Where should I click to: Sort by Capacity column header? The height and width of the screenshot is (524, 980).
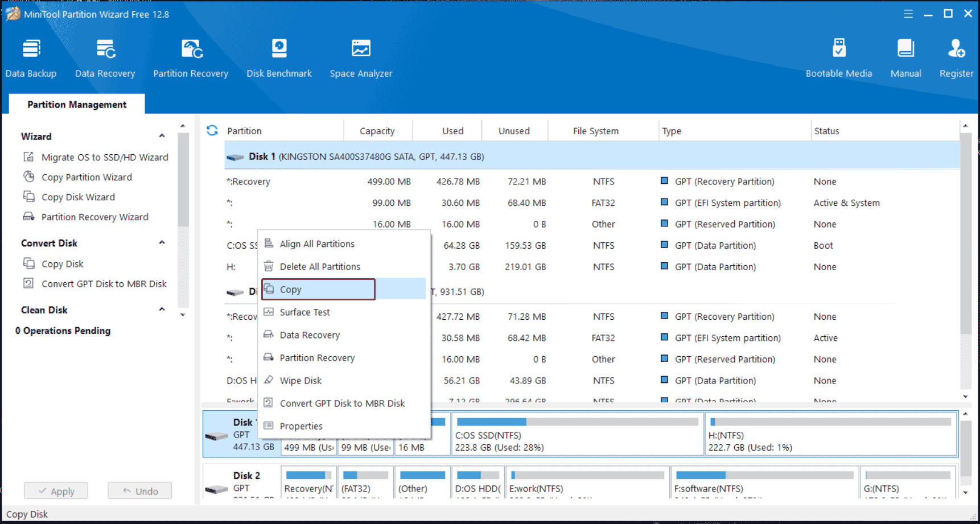tap(377, 131)
